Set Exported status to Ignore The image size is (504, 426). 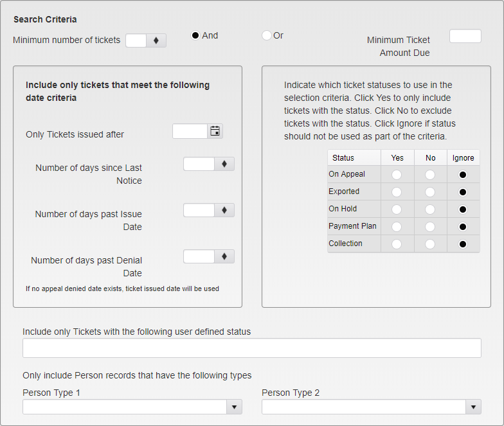click(x=463, y=192)
